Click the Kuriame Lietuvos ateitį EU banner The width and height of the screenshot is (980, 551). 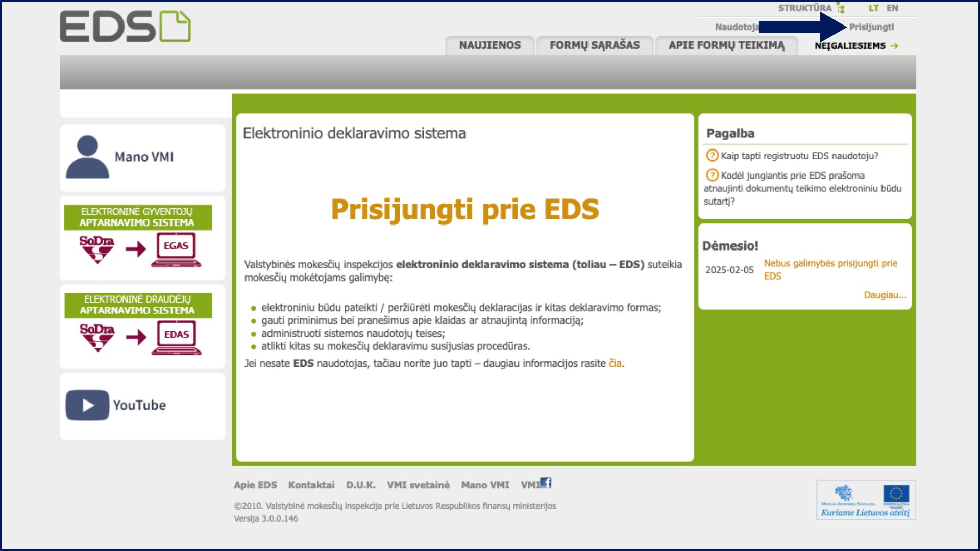click(866, 500)
